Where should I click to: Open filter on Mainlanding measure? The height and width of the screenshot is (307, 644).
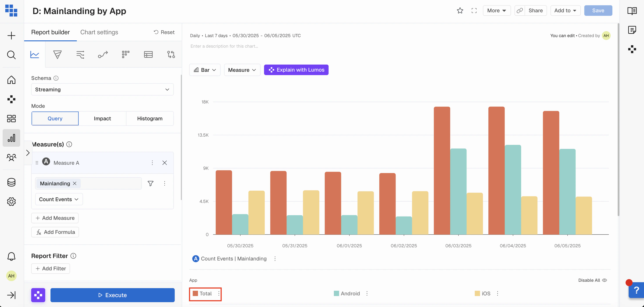[x=151, y=183]
